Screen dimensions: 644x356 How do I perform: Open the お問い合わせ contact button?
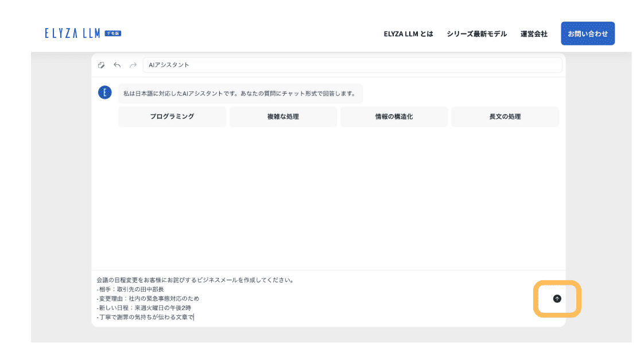588,33
